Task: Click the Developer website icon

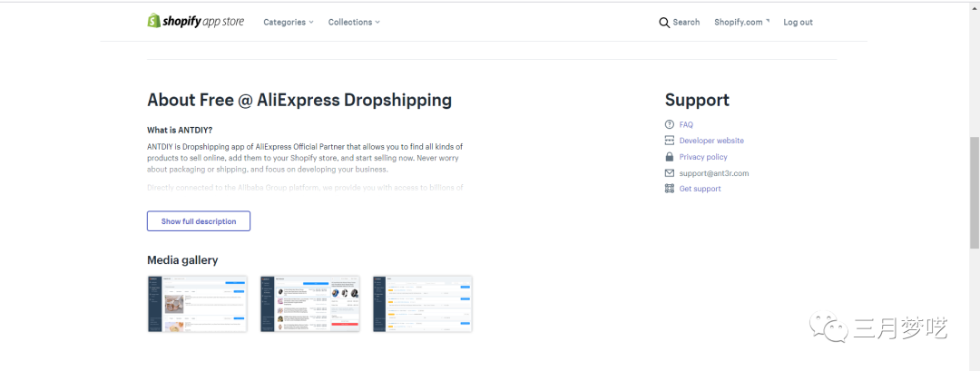Action: (670, 141)
